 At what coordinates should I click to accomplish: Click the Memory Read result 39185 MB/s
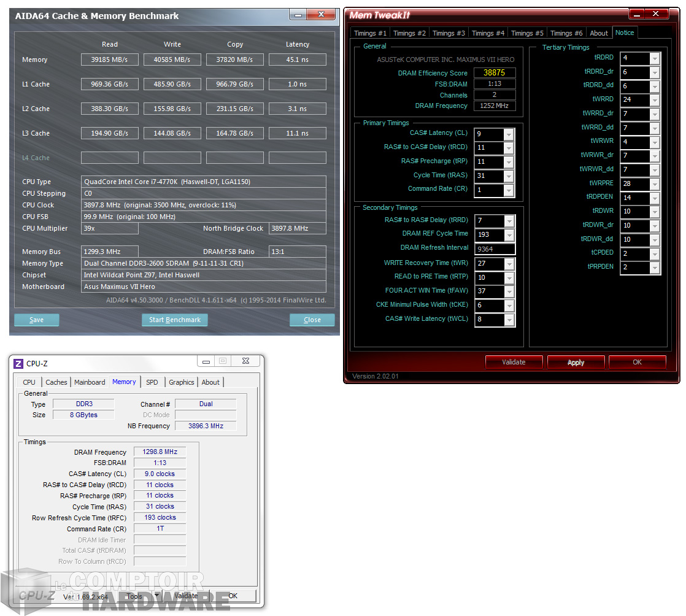click(x=110, y=60)
